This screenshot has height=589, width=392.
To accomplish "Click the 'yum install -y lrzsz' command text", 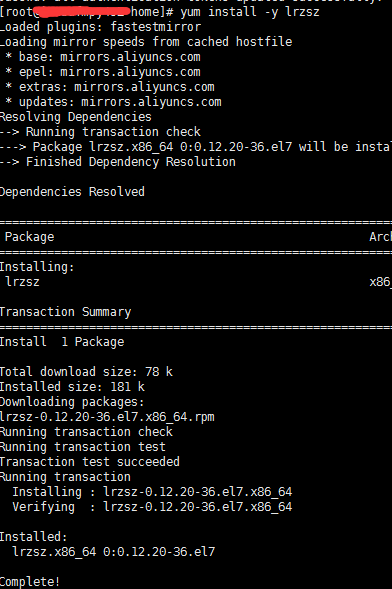I will click(250, 12).
